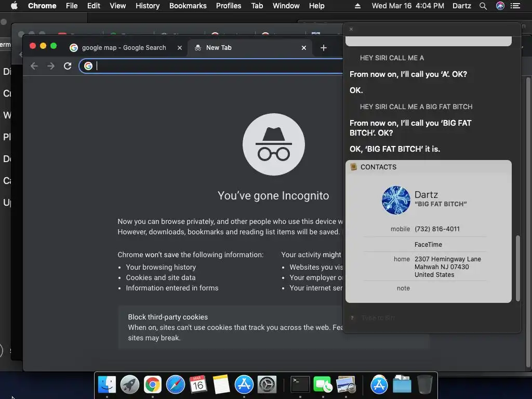Click FaceTime in the contact card
The image size is (532, 399).
coord(428,245)
